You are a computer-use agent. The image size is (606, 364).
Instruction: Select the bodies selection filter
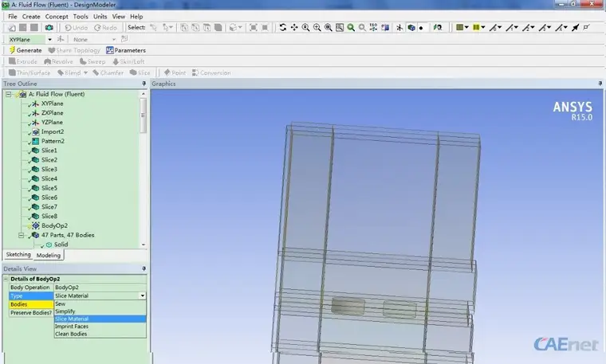pyautogui.click(x=218, y=27)
